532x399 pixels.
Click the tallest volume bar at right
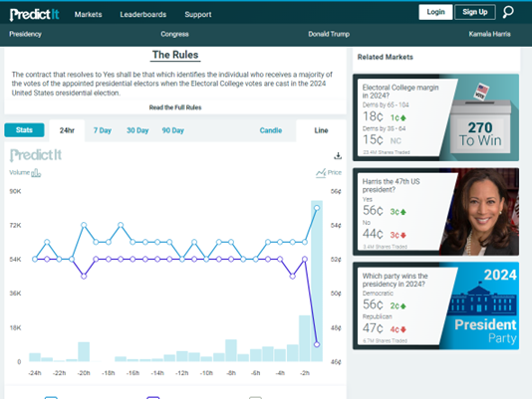point(317,281)
